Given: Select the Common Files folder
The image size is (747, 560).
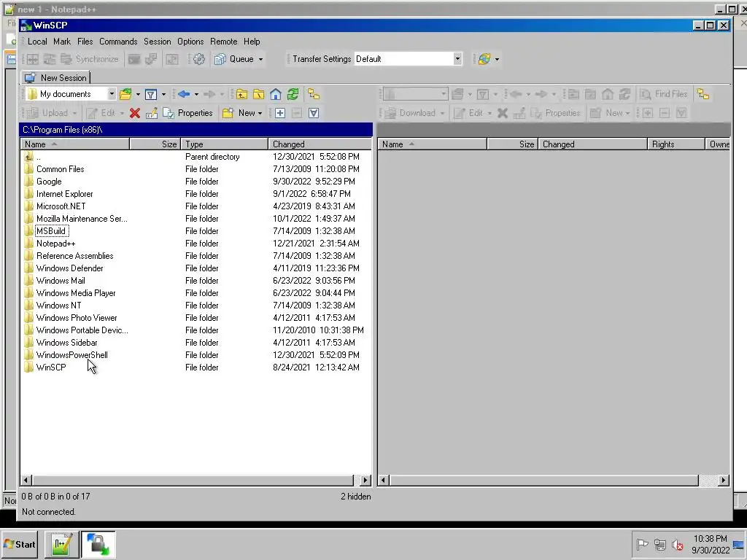Looking at the screenshot, I should [x=196, y=169].
